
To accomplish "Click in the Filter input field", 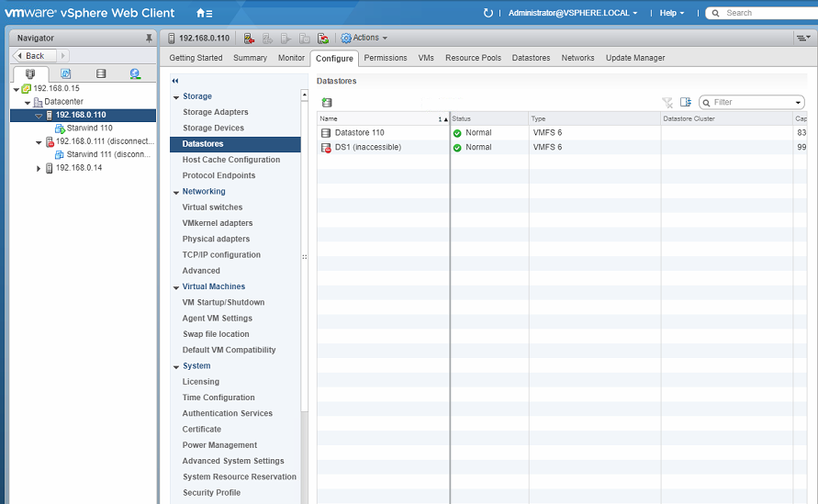I will click(x=752, y=102).
